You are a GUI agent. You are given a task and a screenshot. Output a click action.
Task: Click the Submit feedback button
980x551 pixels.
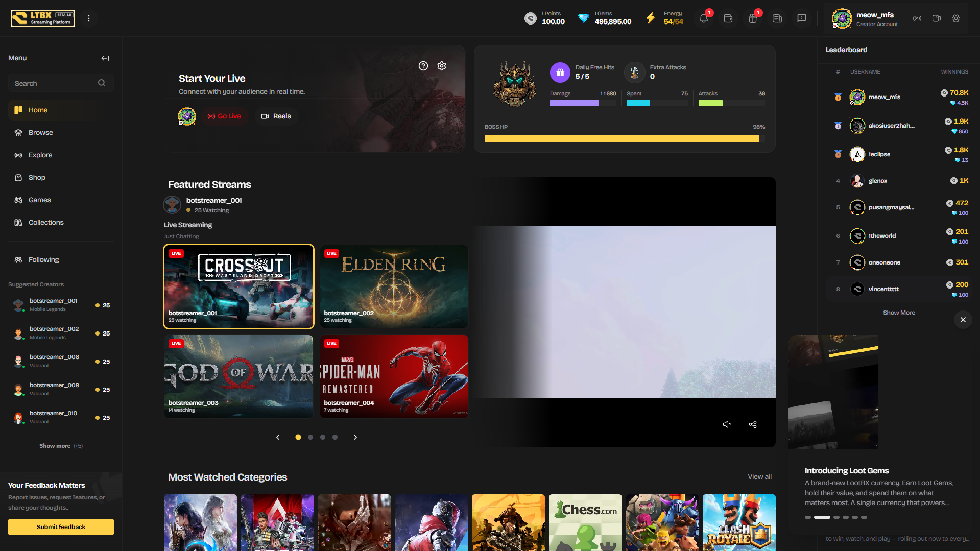pyautogui.click(x=61, y=527)
